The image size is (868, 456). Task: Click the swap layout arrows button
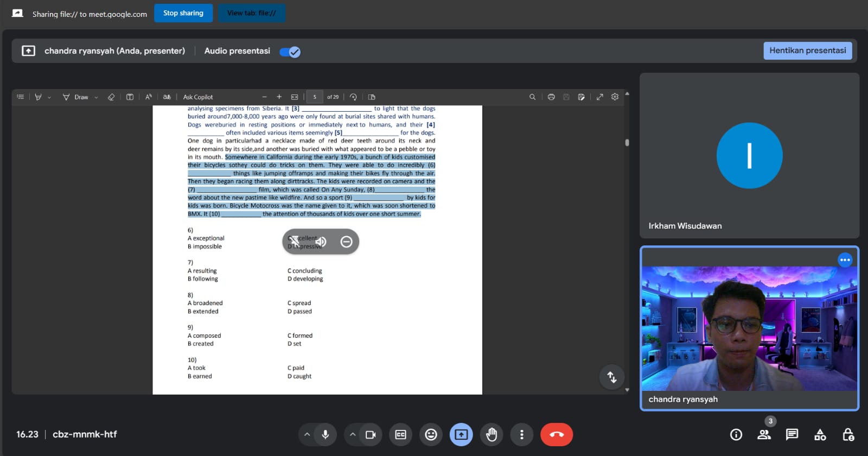pyautogui.click(x=612, y=377)
